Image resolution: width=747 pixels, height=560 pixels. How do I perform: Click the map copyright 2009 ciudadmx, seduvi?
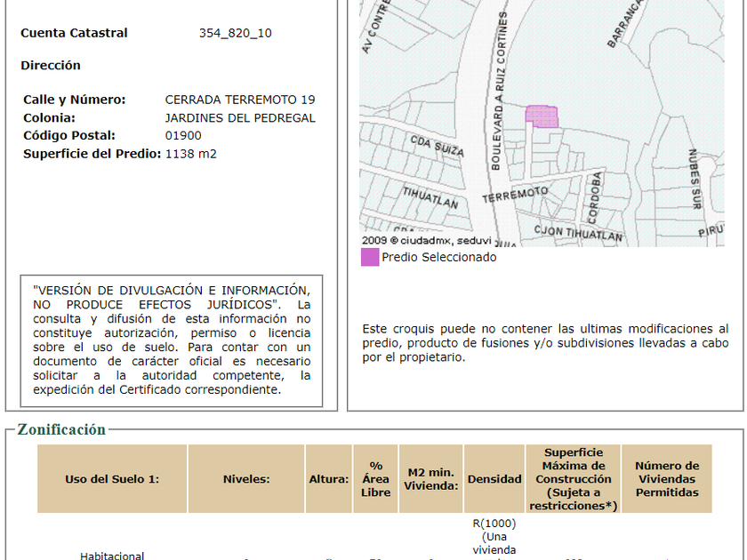426,241
